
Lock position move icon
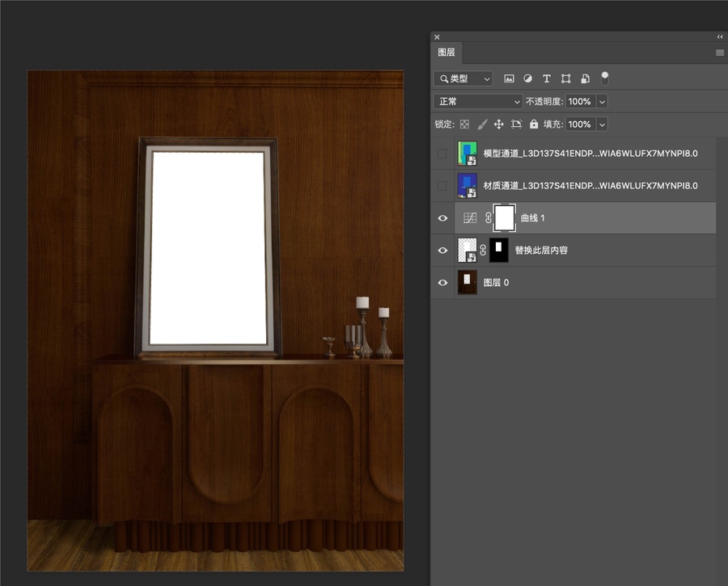click(498, 124)
